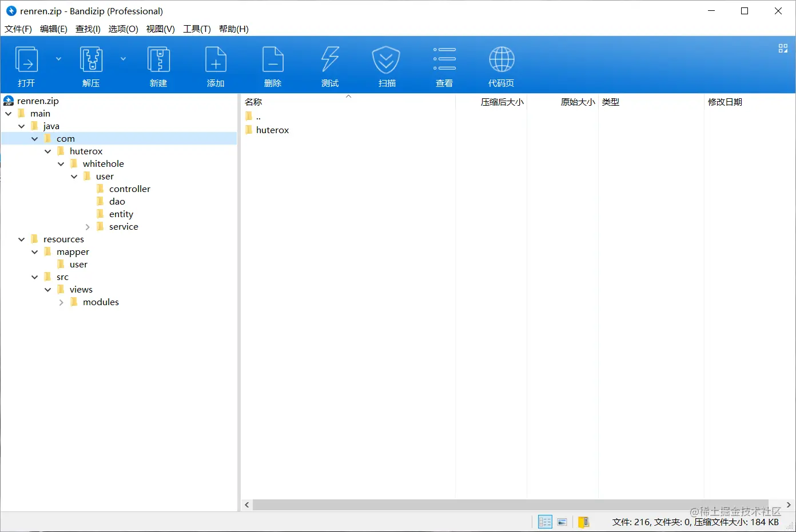Open the dropdown arrow beside Extract (解压)
796x532 pixels.
click(x=123, y=59)
